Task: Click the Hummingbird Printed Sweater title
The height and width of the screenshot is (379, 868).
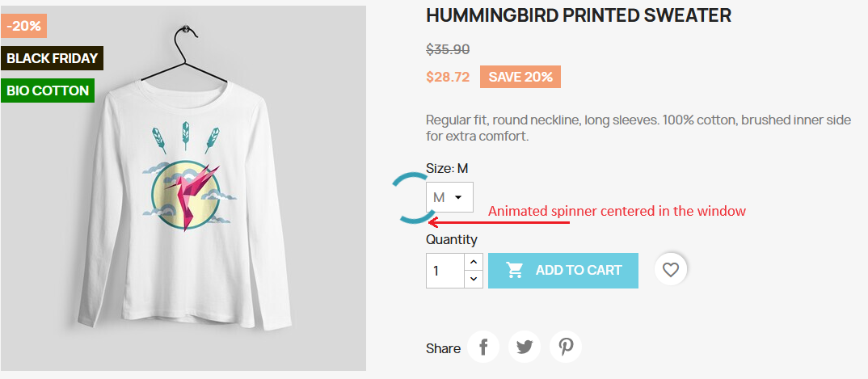Action: (578, 15)
